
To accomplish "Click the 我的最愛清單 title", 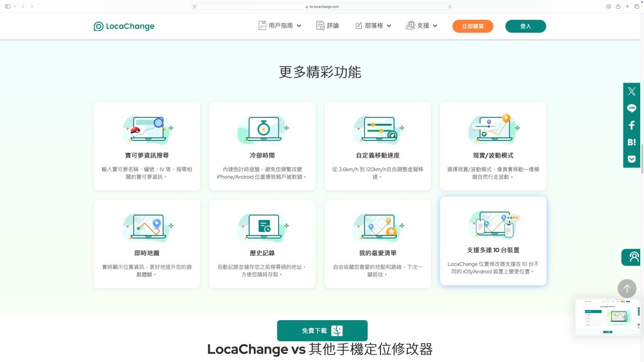I will click(x=378, y=253).
